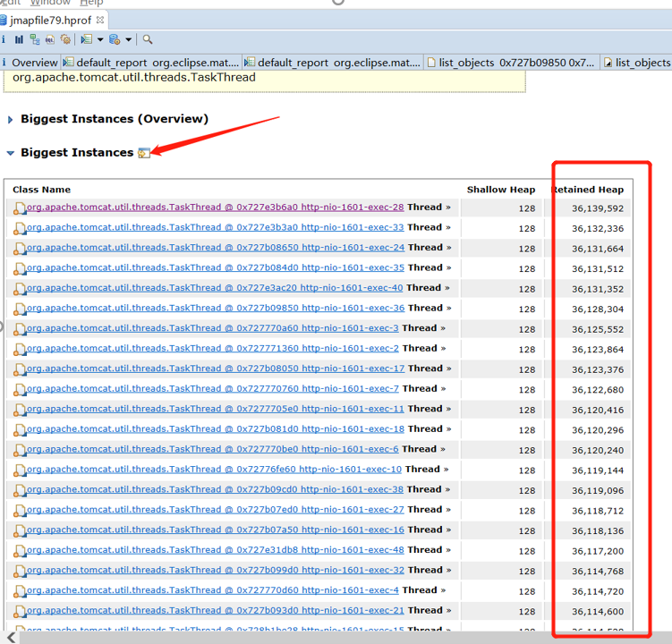Image resolution: width=672 pixels, height=644 pixels.
Task: Click the object icon for exec-28 row
Action: [x=19, y=208]
